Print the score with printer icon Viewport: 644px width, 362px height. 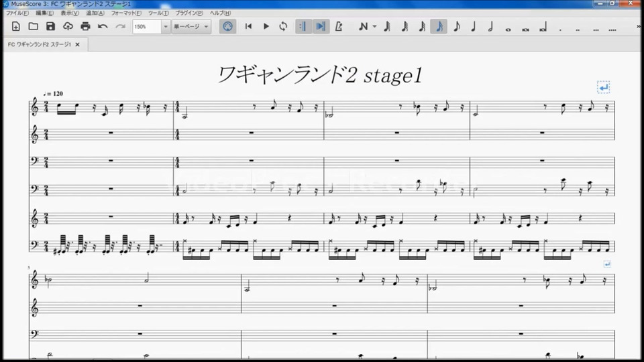tap(85, 27)
